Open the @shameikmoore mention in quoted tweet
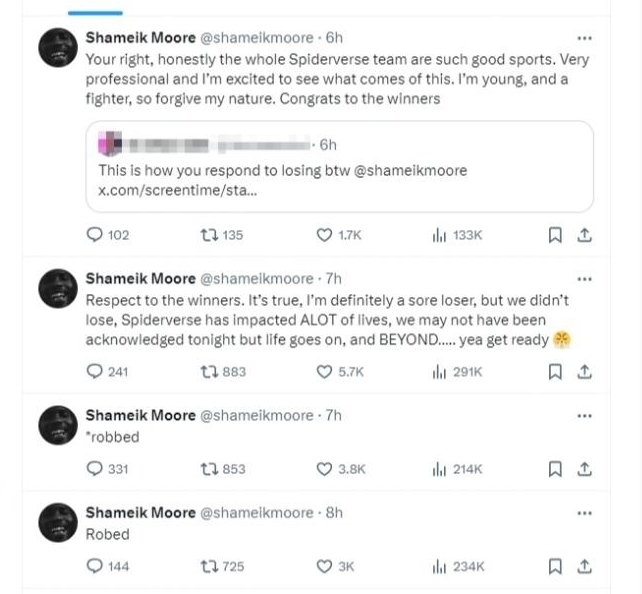The image size is (642, 594). click(410, 170)
